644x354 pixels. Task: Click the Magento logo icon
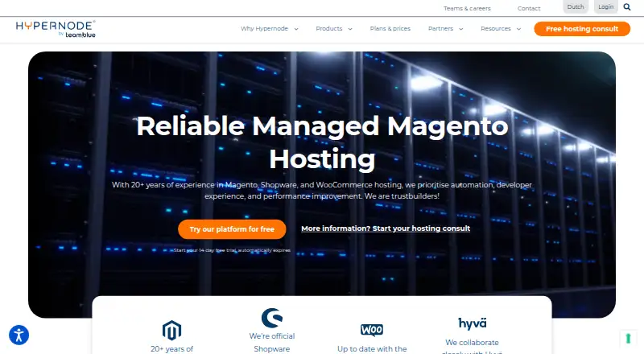(171, 330)
